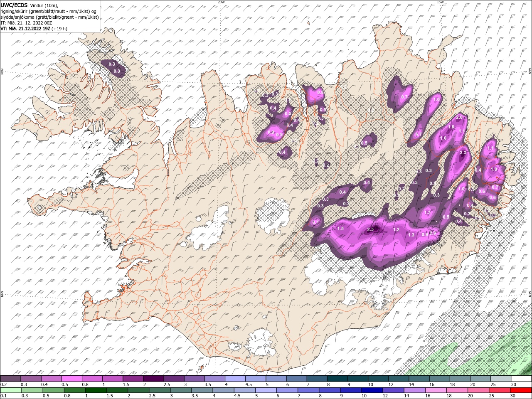Click the initial time 'IT: Mið. 21. 12. 2022 00Z'
This screenshot has width=532, height=399.
click(26, 23)
